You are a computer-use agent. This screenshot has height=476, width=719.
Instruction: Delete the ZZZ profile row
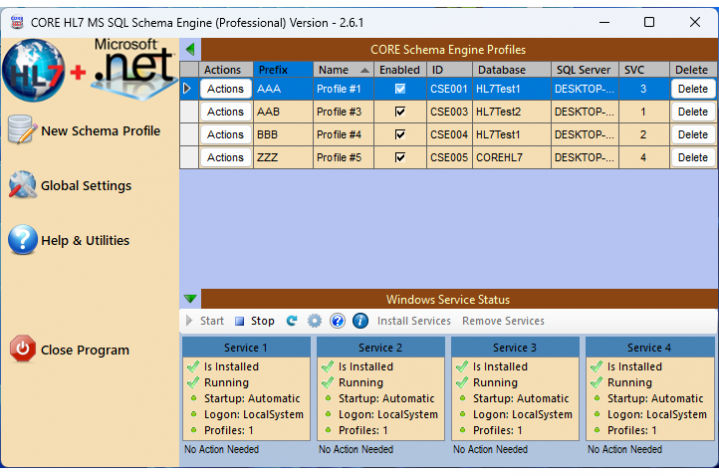click(x=692, y=158)
